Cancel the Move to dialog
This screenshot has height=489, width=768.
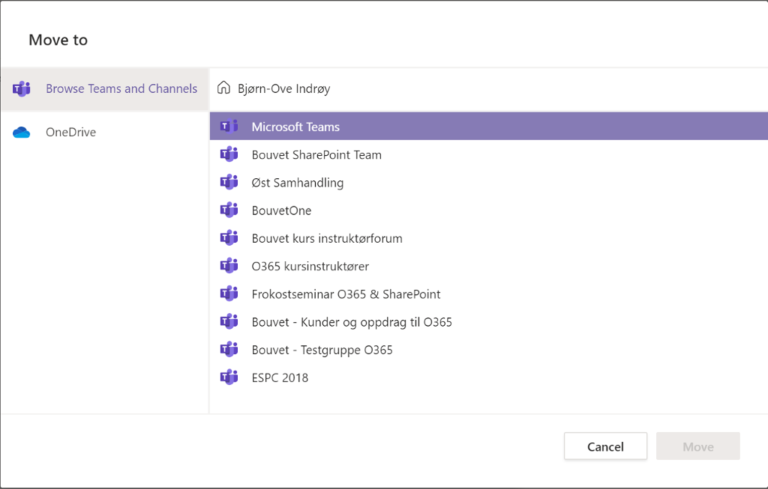click(605, 446)
